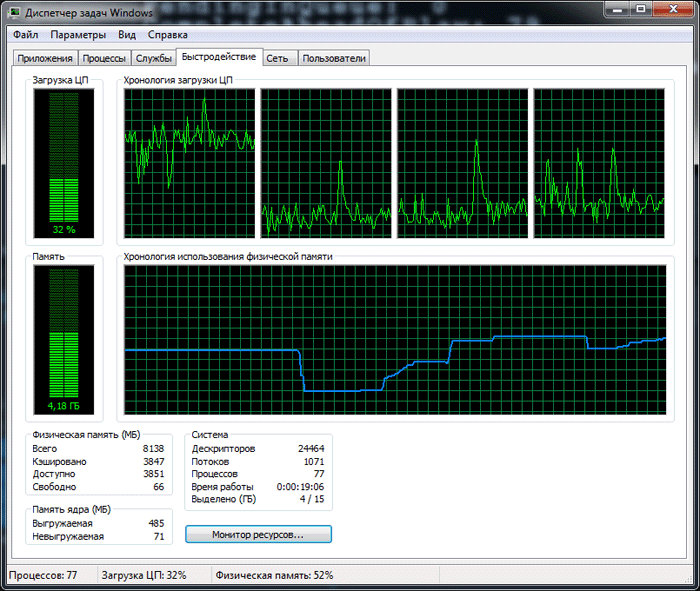Click the Кэшировано value 3847
The image size is (700, 591).
coord(154,462)
